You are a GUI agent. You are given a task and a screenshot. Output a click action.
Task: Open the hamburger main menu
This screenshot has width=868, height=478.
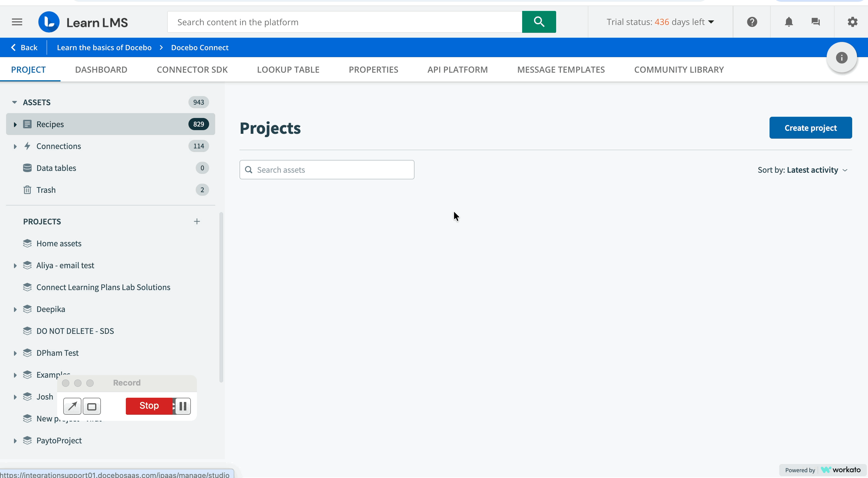(x=17, y=22)
